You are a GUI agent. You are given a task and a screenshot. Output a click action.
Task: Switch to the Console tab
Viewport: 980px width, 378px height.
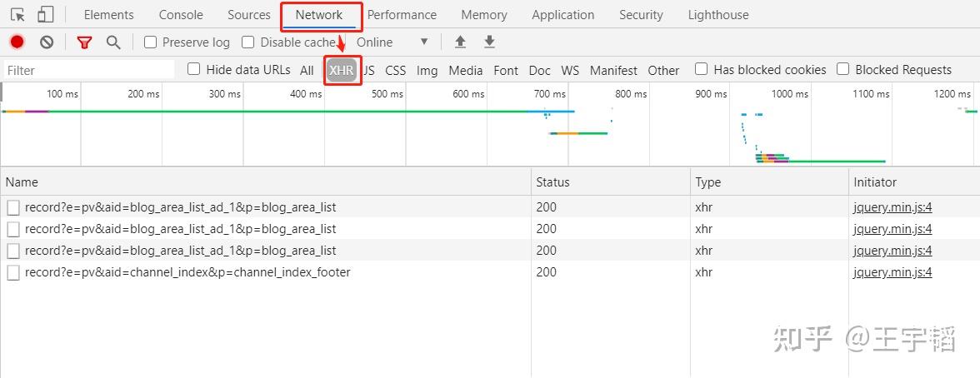click(181, 15)
